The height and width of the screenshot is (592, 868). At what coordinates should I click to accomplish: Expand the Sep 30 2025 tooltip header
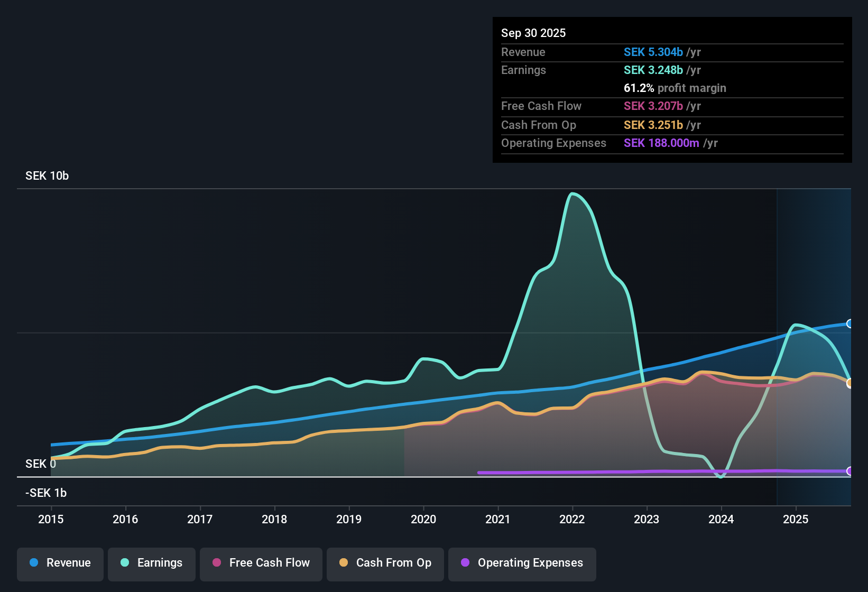533,33
